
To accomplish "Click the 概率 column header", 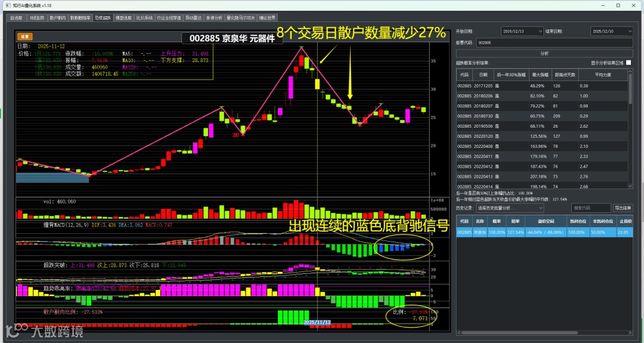I will click(x=497, y=221).
